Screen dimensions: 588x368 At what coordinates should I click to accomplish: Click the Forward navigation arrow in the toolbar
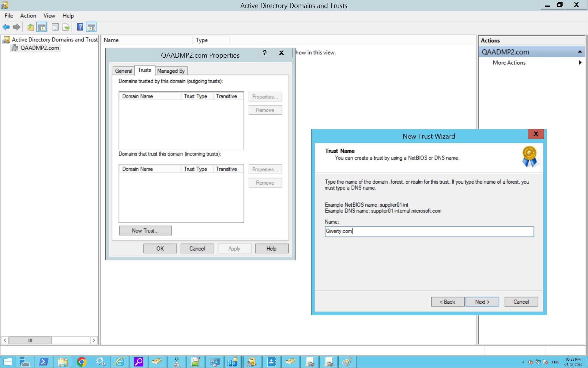click(x=16, y=27)
